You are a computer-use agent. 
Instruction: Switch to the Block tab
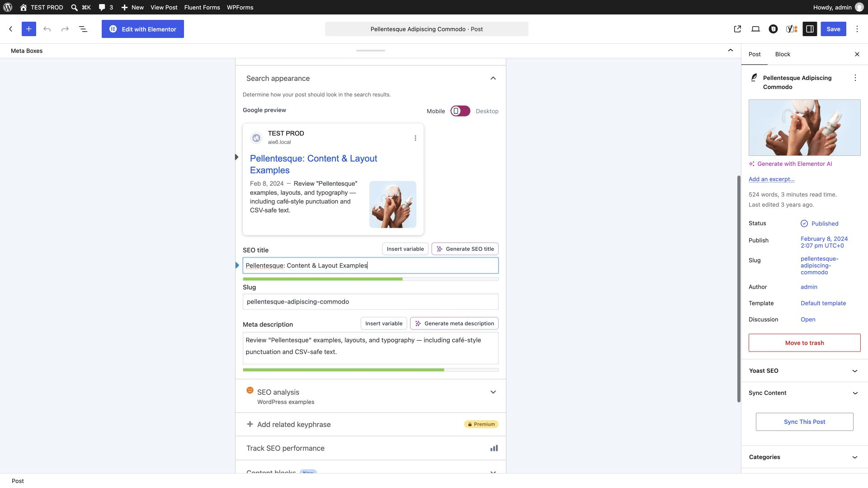(783, 54)
